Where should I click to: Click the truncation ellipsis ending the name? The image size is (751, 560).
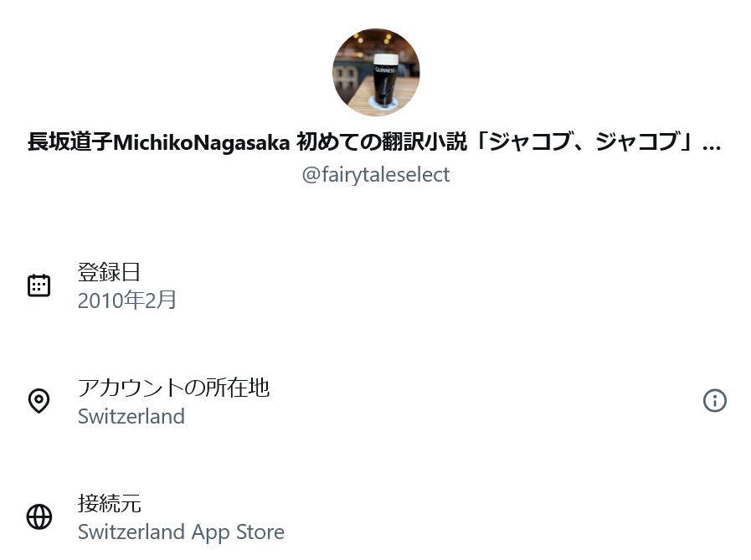(x=712, y=144)
